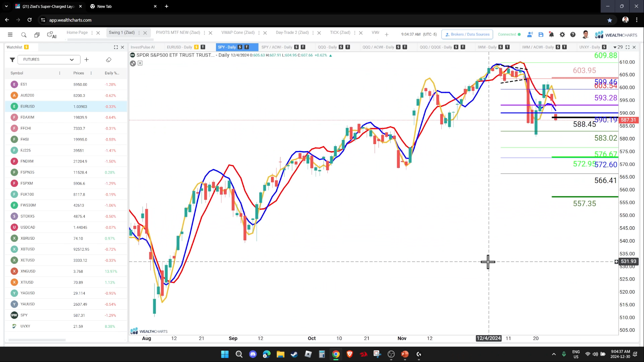Screen dimensions: 644x362
Task: Select ES1 row in watchlist
Action: pyautogui.click(x=66, y=84)
